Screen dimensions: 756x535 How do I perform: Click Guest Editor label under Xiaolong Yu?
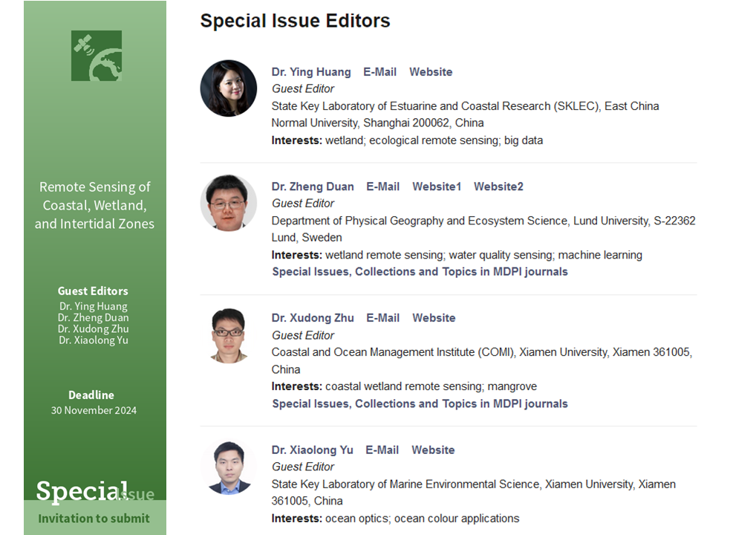303,467
